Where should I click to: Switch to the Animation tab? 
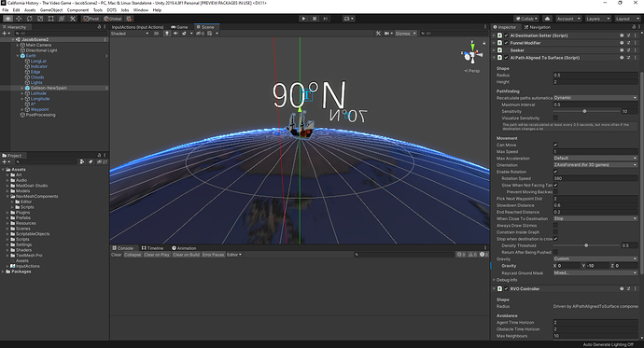[x=184, y=248]
